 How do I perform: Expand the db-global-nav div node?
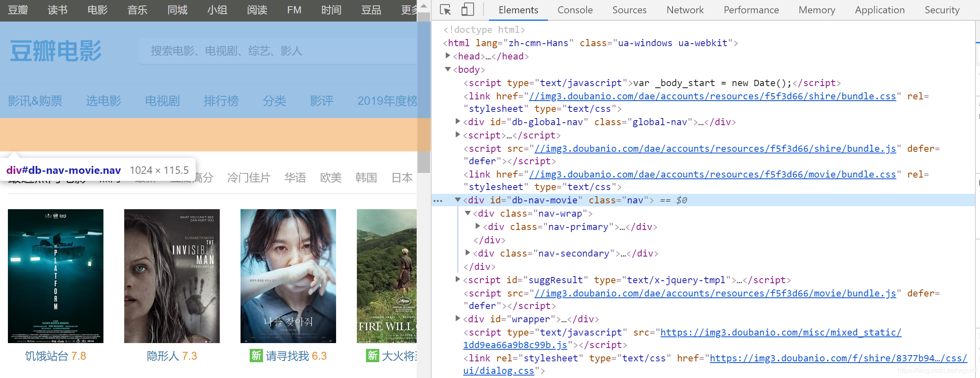458,121
